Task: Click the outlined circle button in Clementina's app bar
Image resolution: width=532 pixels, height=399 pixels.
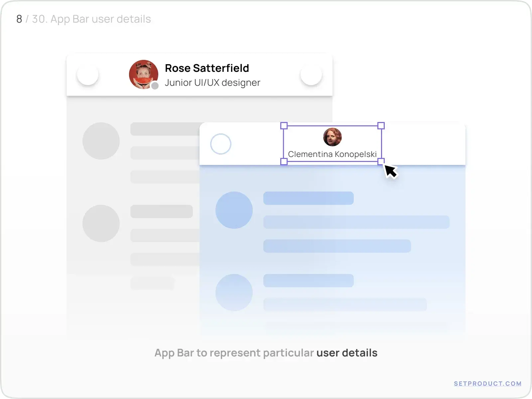Action: tap(221, 144)
